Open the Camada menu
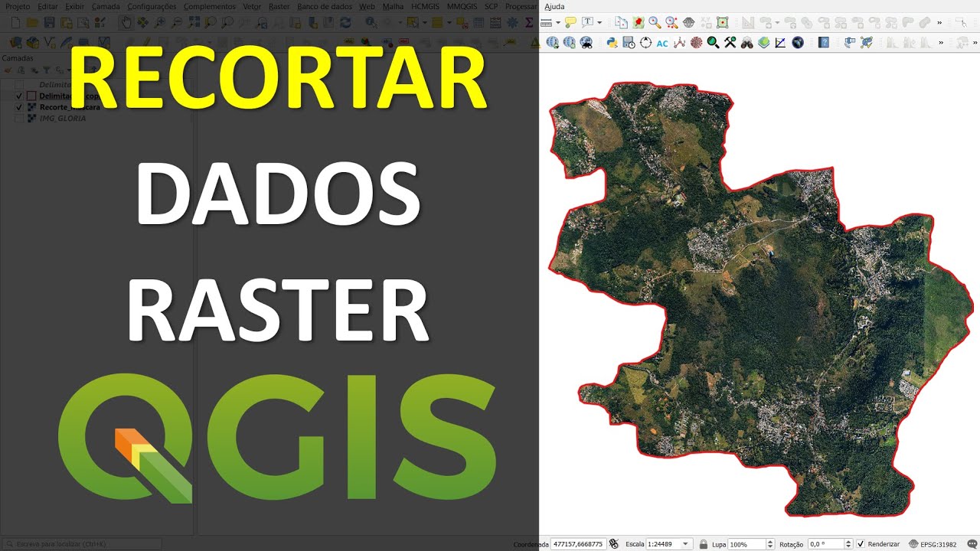This screenshot has width=980, height=551. 106,6
